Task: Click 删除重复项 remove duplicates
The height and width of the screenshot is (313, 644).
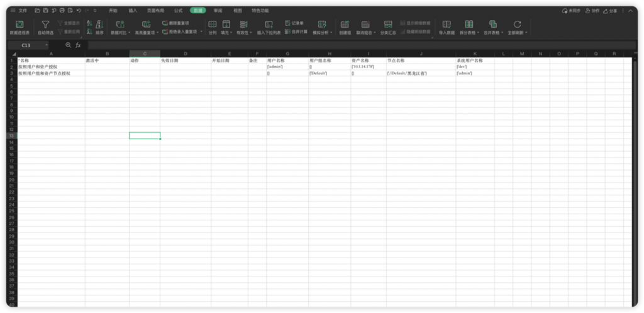Action: (x=176, y=23)
